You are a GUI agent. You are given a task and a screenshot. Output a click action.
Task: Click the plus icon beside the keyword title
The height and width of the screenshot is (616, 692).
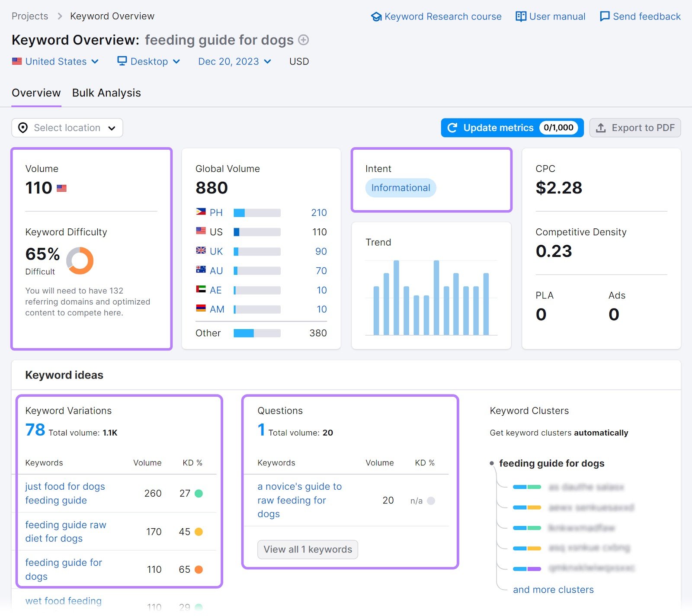click(x=304, y=40)
